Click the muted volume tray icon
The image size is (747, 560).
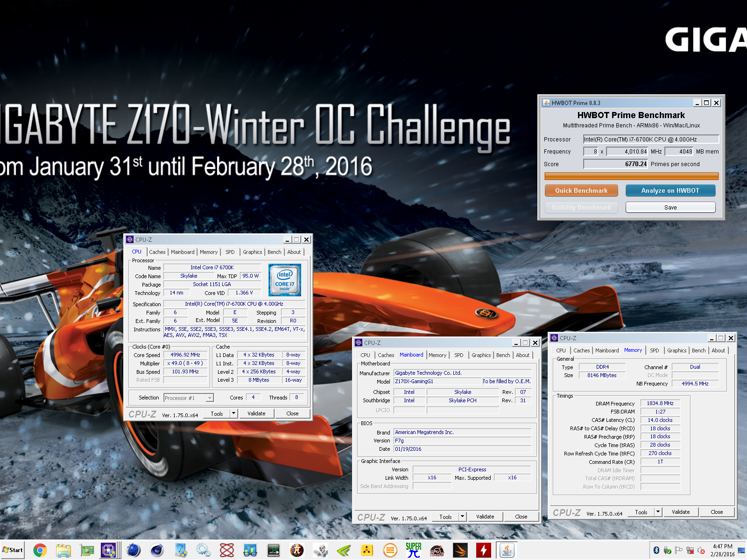(701, 551)
